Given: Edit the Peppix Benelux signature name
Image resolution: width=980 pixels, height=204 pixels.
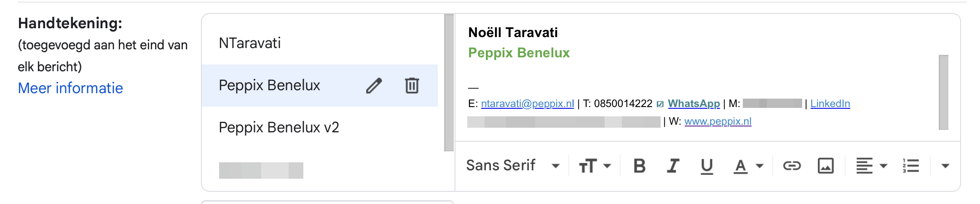Looking at the screenshot, I should pos(374,86).
